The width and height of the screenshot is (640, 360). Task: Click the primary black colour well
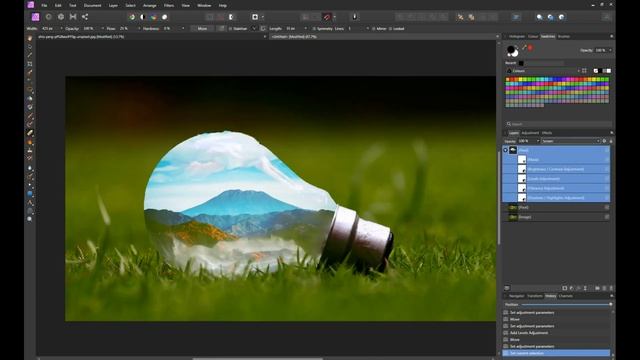pos(510,49)
